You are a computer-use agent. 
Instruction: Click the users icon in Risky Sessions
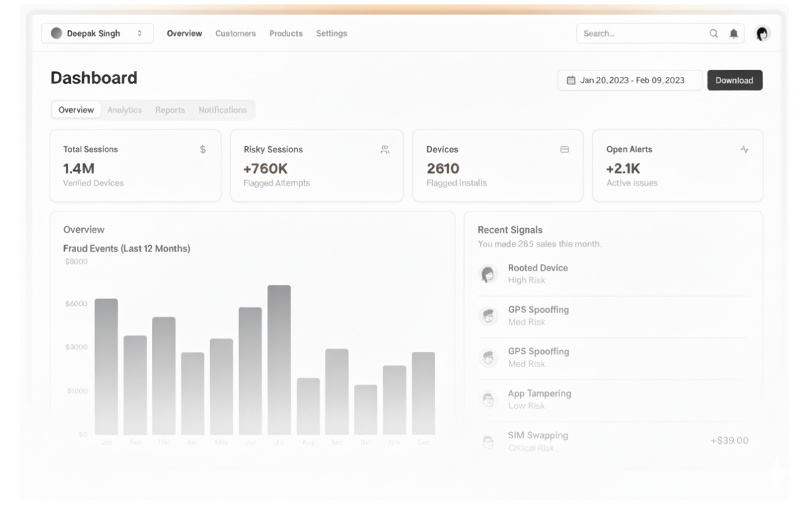tap(384, 149)
